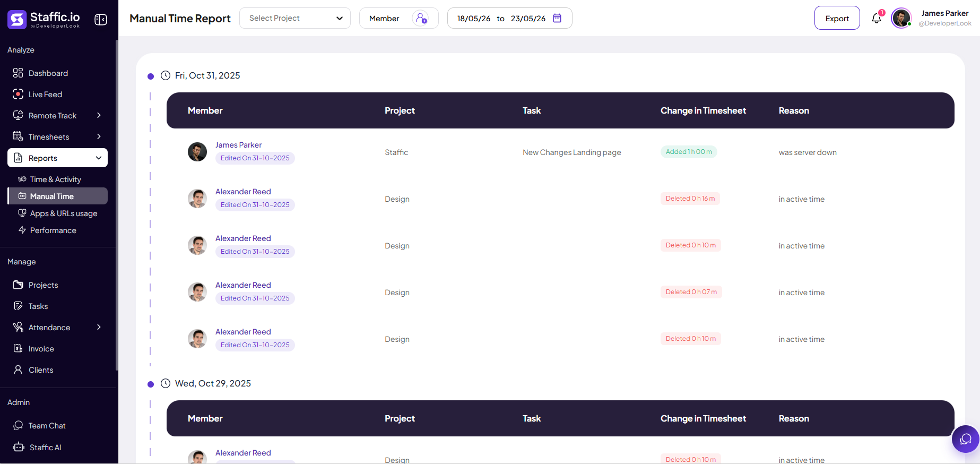Click James Parker's avatar in table row

(x=197, y=152)
